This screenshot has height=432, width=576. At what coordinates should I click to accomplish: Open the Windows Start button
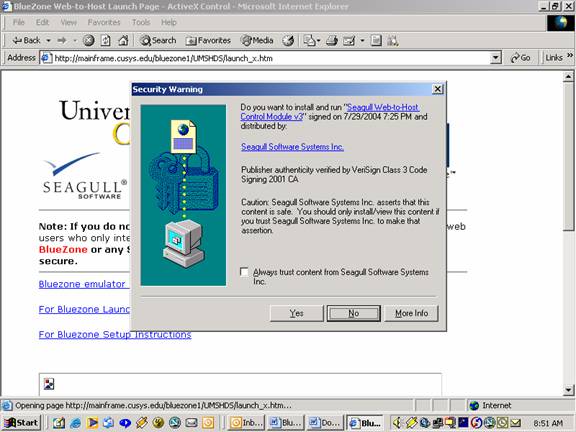coord(21,423)
